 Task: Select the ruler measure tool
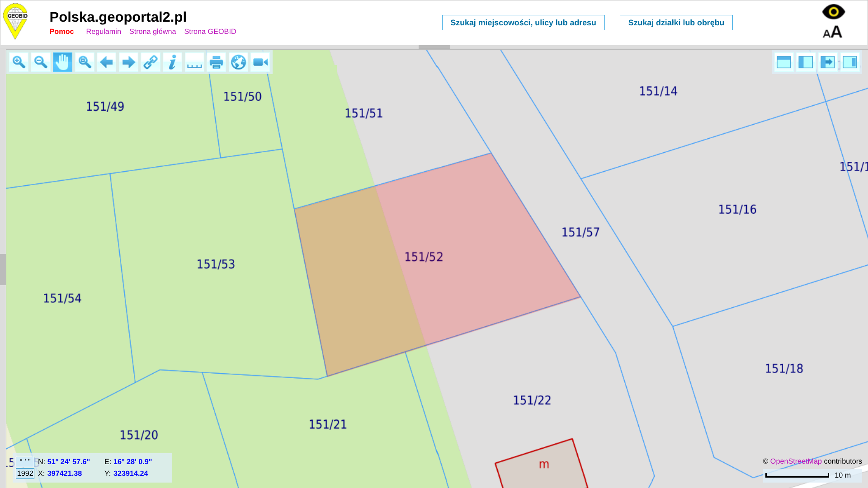pos(194,62)
